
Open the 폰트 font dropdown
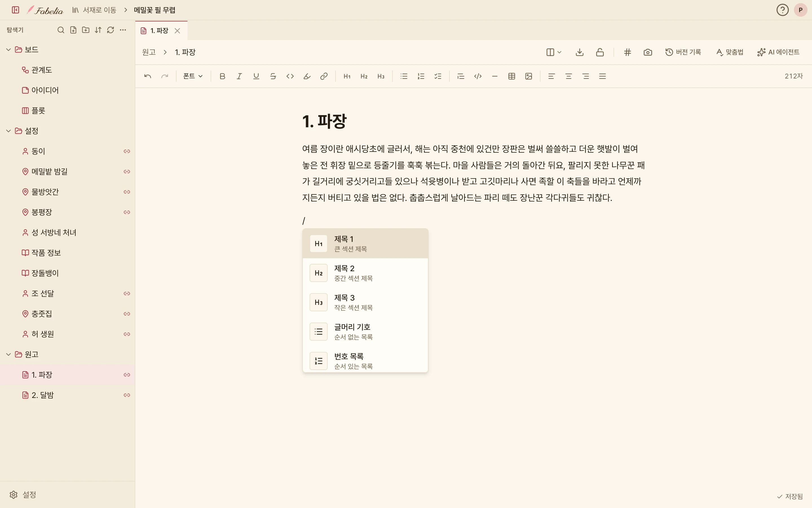[193, 76]
